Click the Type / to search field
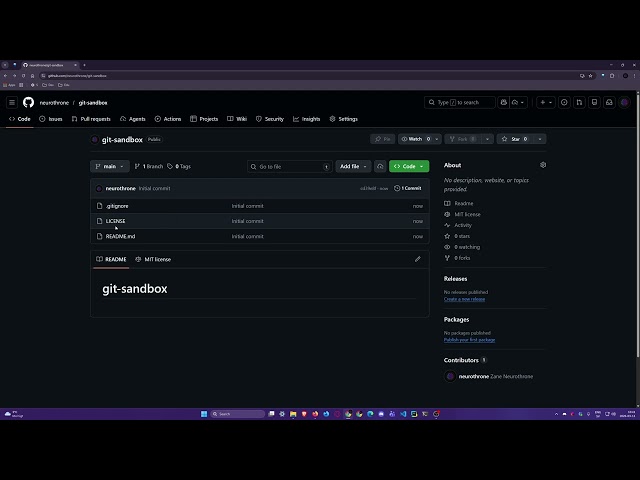Viewport: 640px width, 480px height. pos(460,102)
